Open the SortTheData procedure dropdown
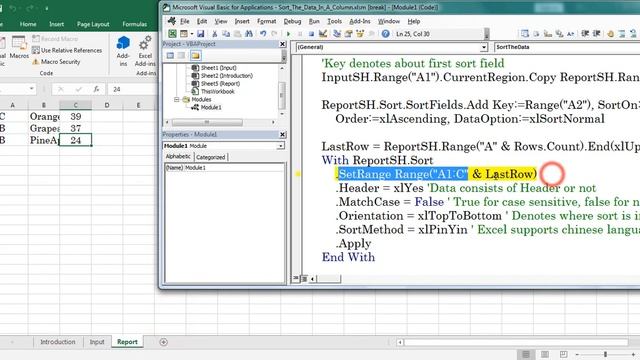 coord(567,47)
